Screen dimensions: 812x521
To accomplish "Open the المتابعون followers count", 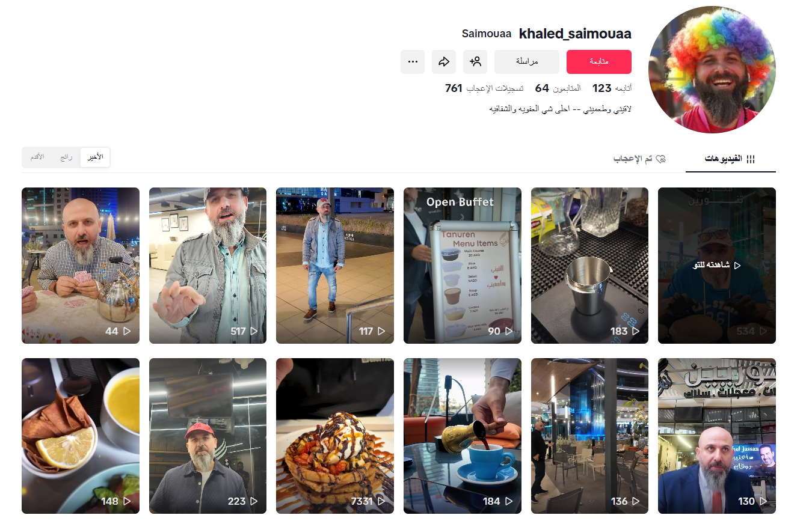I will tap(558, 88).
